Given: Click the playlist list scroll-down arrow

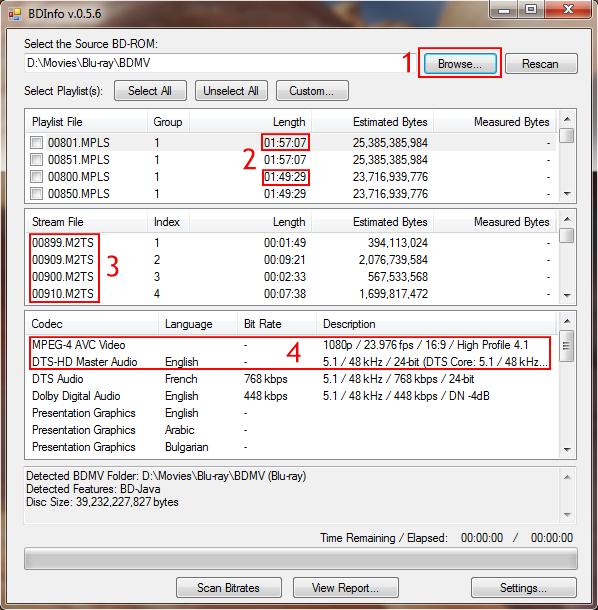Looking at the screenshot, I should (x=567, y=193).
